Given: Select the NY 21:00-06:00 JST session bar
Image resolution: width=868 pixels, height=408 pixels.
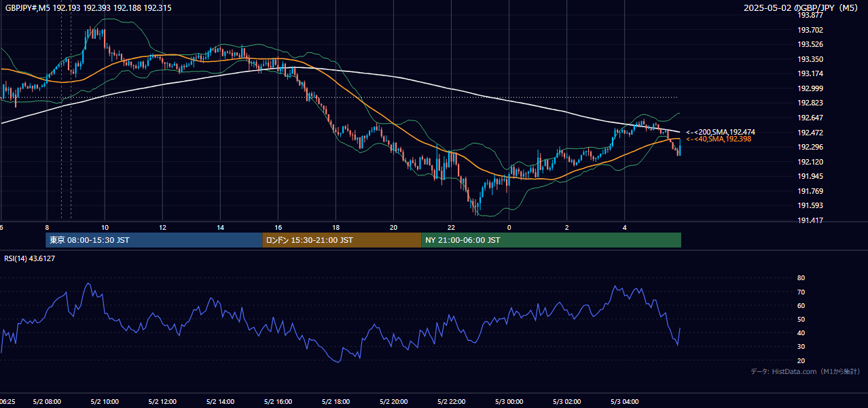Looking at the screenshot, I should tap(551, 240).
